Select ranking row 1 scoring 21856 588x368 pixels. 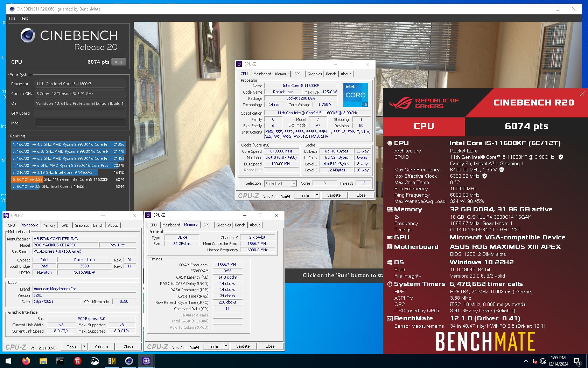[68, 144]
